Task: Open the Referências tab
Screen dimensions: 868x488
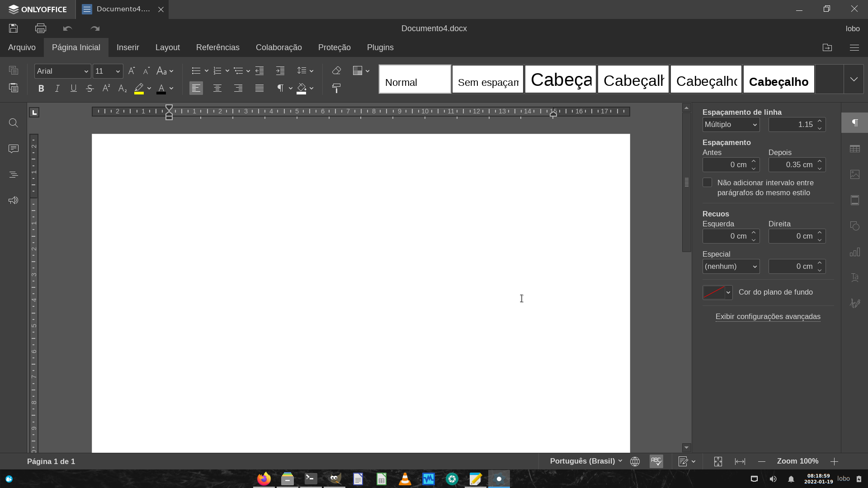Action: coord(217,47)
